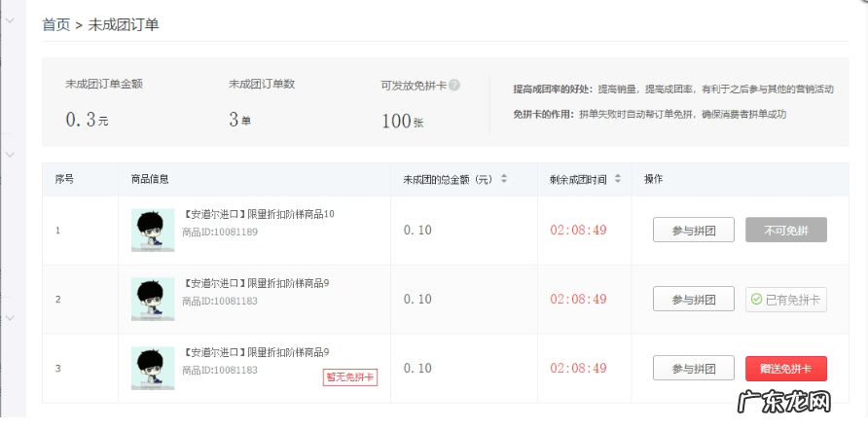
Task: Click the 商品信息 column header
Action: click(151, 179)
